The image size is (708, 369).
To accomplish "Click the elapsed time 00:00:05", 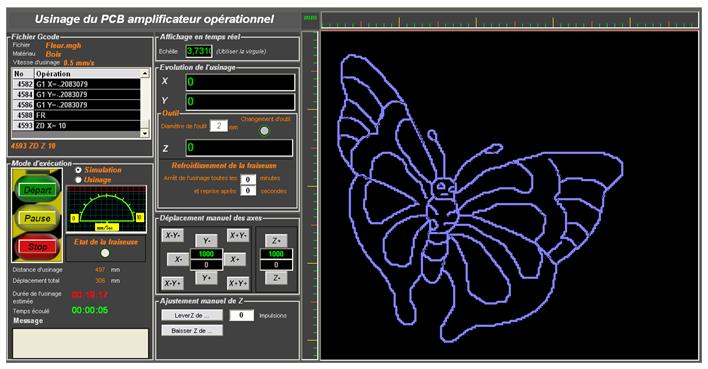I will (x=90, y=310).
